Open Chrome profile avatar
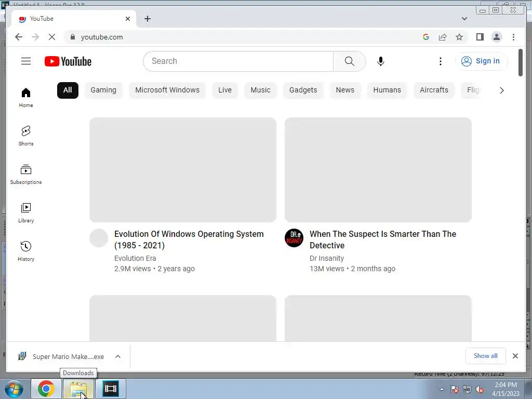532x399 pixels. click(497, 37)
